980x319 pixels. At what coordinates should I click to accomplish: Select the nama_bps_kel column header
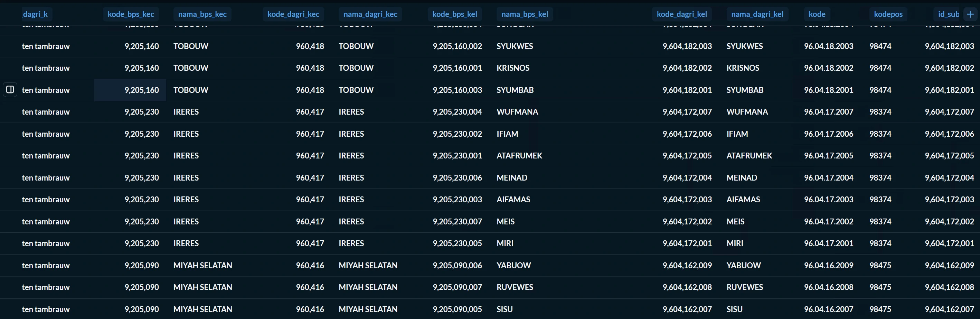tap(525, 14)
